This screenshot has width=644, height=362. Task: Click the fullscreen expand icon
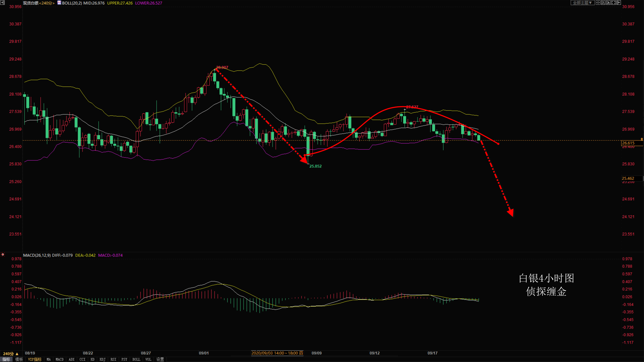pyautogui.click(x=614, y=3)
